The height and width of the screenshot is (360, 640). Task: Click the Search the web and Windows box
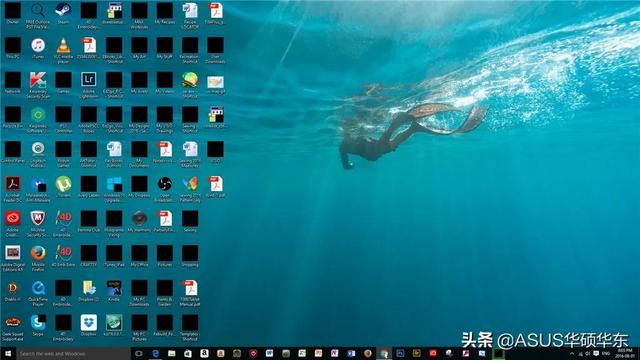pyautogui.click(x=73, y=353)
